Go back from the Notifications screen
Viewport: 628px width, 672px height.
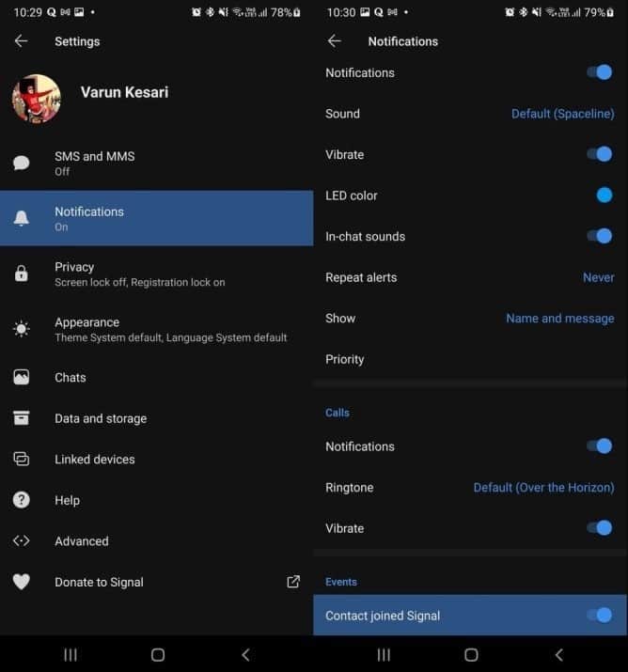pos(334,41)
